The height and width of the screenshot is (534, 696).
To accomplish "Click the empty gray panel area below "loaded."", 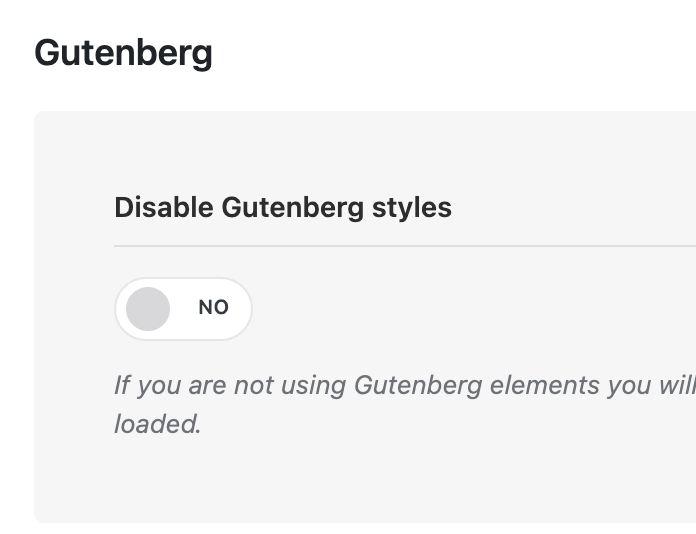I will click(x=350, y=480).
